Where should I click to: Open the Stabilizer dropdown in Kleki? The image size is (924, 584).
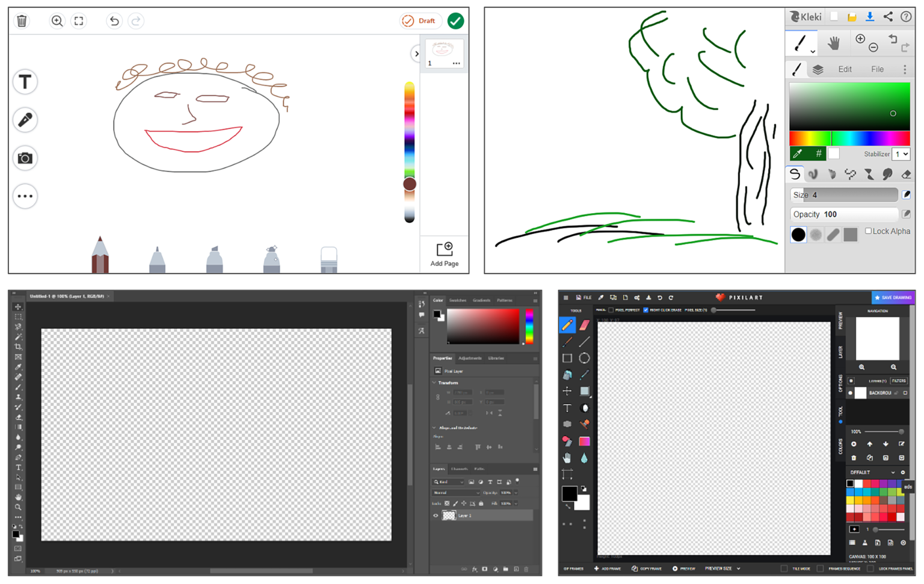901,154
